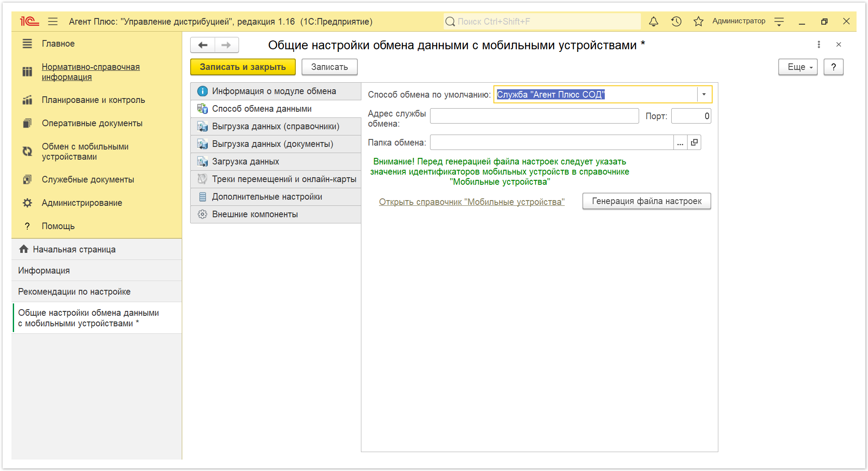Go to Начальная страница
This screenshot has height=471, width=868.
pos(97,249)
